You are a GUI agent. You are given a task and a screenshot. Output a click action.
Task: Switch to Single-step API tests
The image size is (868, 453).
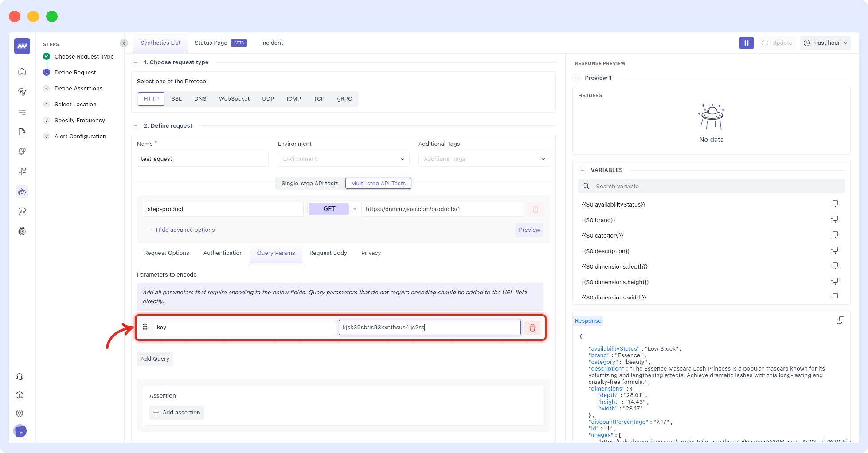309,184
